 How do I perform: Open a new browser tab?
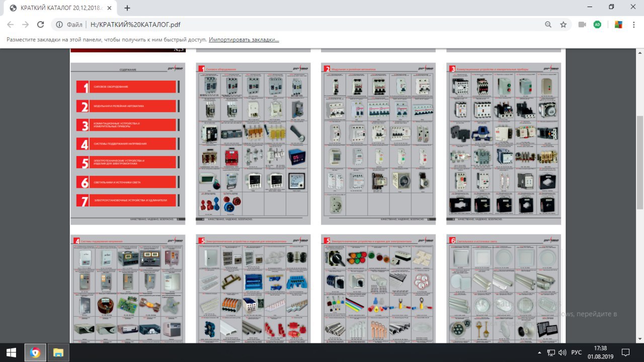127,8
